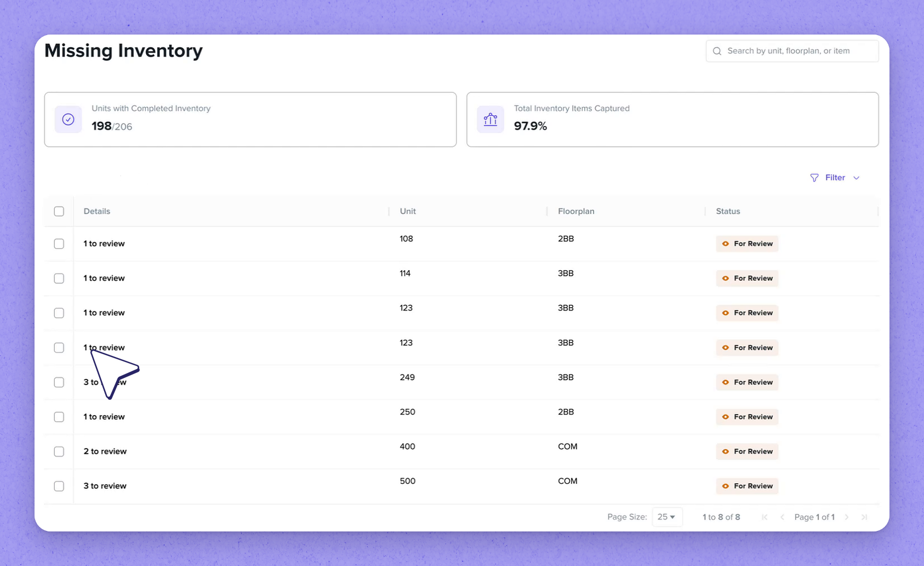Click the 97.9% value
Image resolution: width=924 pixels, height=566 pixels.
531,126
